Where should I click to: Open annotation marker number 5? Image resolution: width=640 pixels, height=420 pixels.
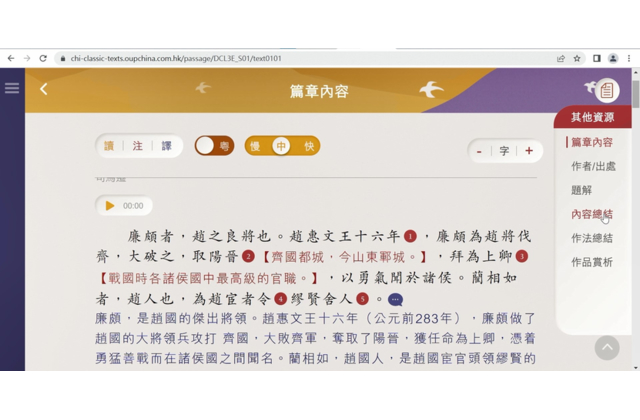pos(362,299)
